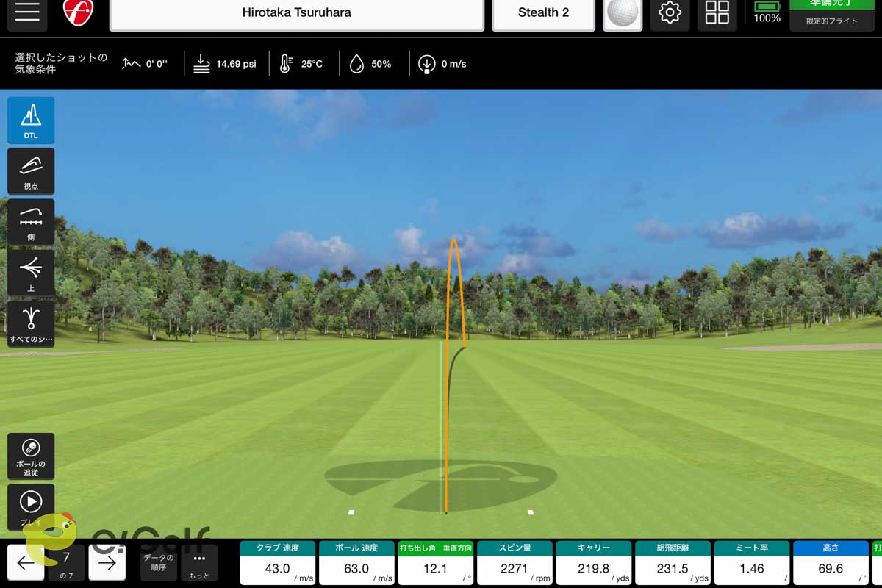Show all shots with すべてのショット button
Image resolution: width=882 pixels, height=588 pixels.
click(31, 323)
